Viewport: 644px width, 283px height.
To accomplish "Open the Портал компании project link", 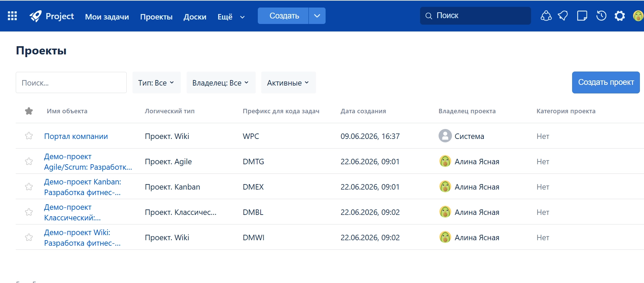I will click(x=76, y=136).
